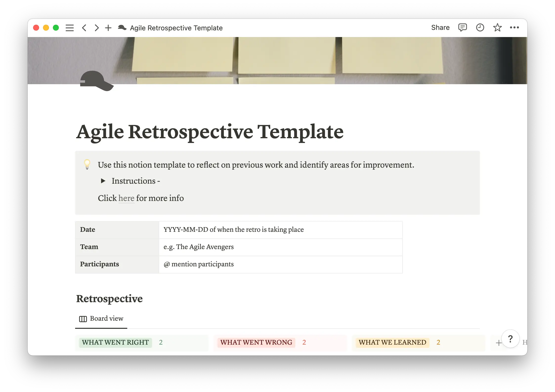Open the comments panel icon

[x=463, y=28]
